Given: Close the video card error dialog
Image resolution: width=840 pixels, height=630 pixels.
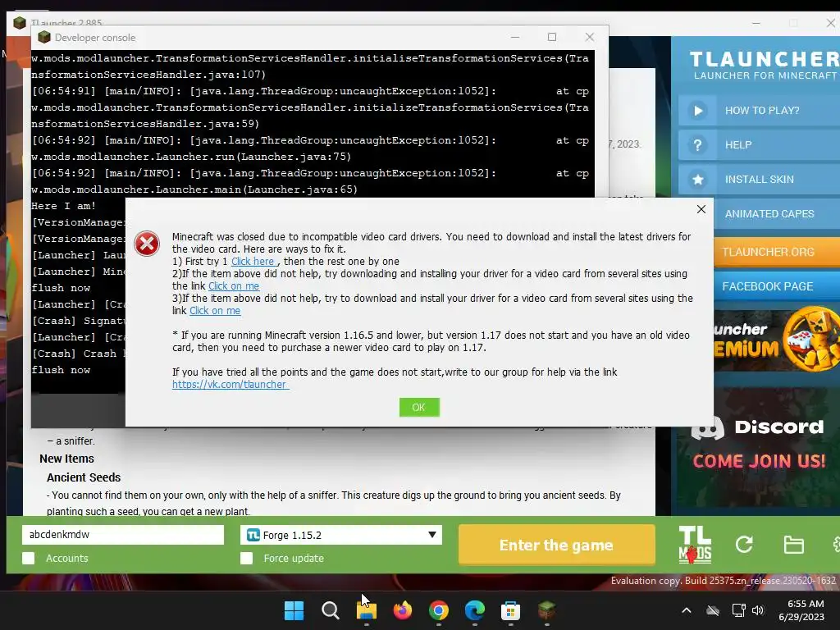Looking at the screenshot, I should (x=701, y=209).
